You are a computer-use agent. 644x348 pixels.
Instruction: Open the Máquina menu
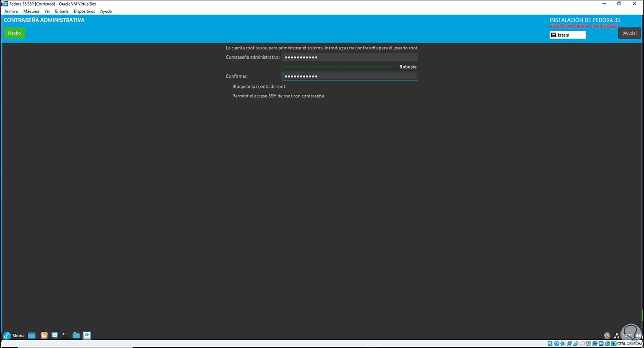pos(31,11)
